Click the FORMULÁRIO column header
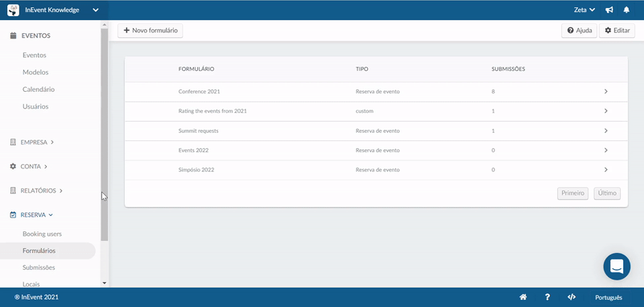 [x=196, y=69]
